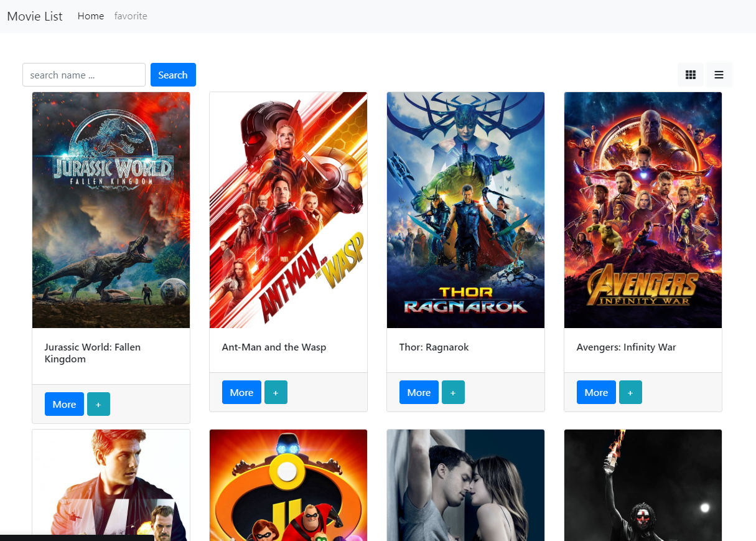756x541 pixels.
Task: Click the romantic couple movie poster
Action: click(465, 485)
